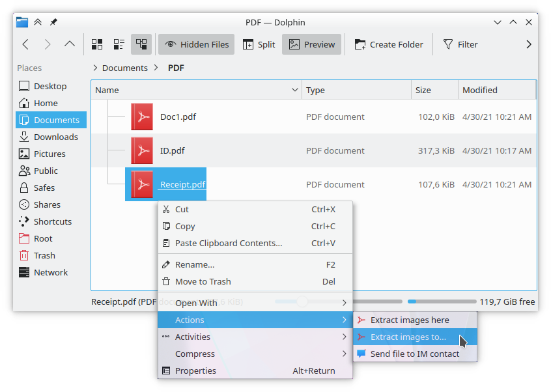Open Home in Places panel
Image resolution: width=551 pixels, height=392 pixels.
(51, 103)
